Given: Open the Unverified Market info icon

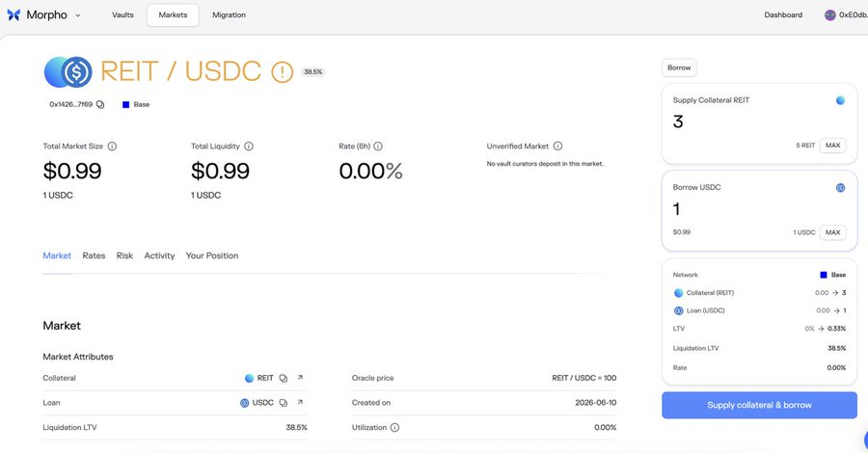Looking at the screenshot, I should click(557, 147).
